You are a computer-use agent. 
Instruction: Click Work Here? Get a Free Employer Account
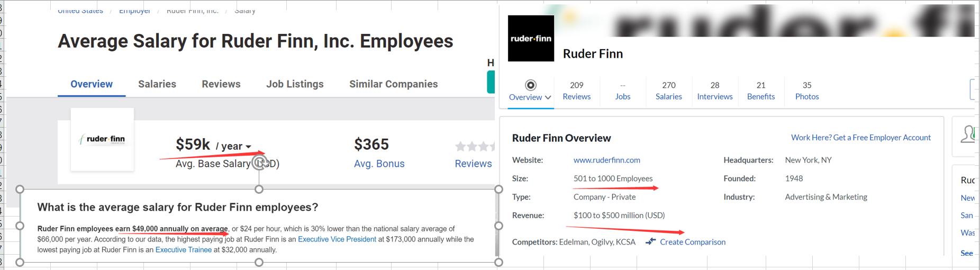pyautogui.click(x=860, y=138)
